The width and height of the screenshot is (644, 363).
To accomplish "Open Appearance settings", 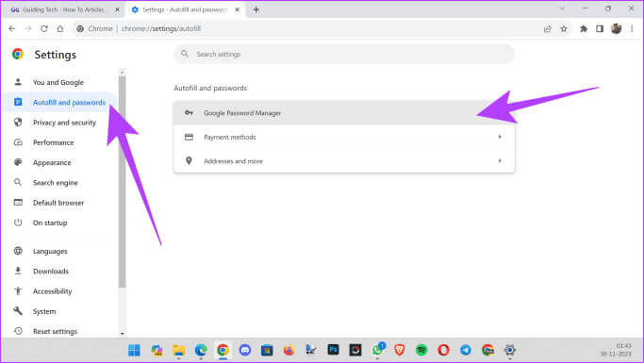I will click(x=61, y=162).
